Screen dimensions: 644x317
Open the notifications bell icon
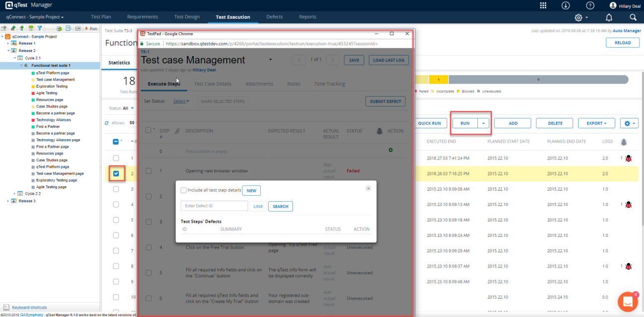[x=609, y=17]
